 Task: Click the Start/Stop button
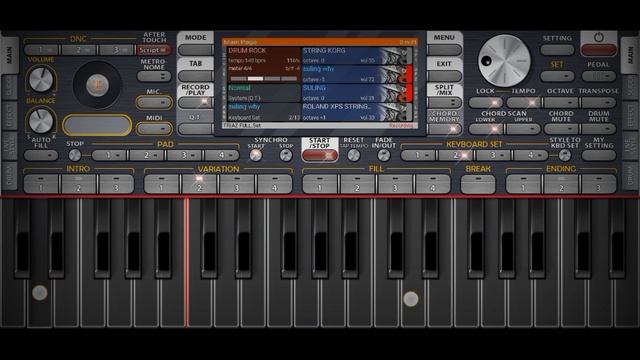320,155
